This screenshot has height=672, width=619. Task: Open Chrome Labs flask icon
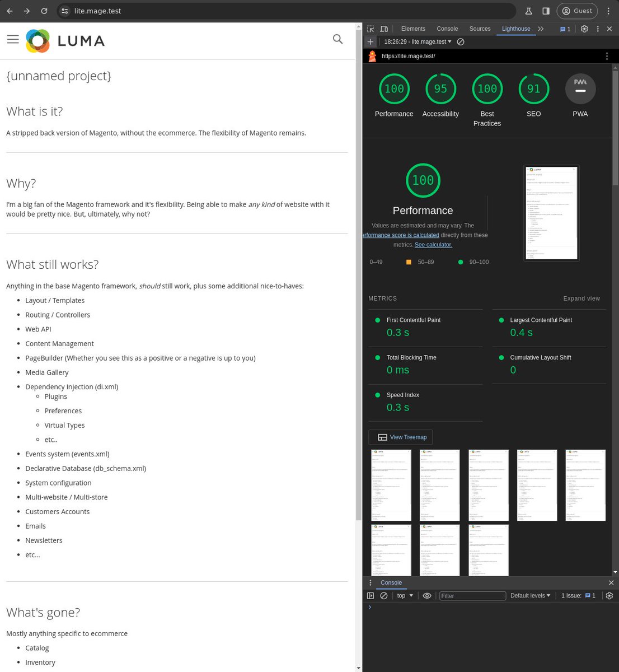point(528,11)
